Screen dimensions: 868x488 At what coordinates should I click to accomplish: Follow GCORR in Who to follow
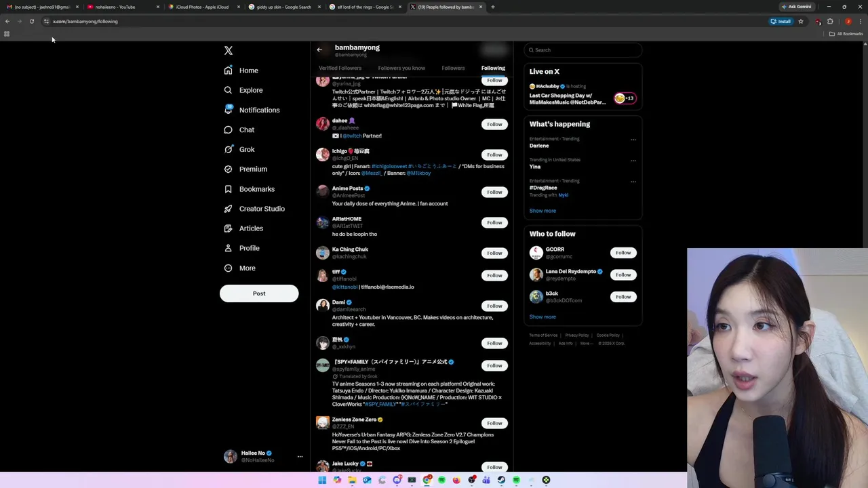[x=623, y=253]
